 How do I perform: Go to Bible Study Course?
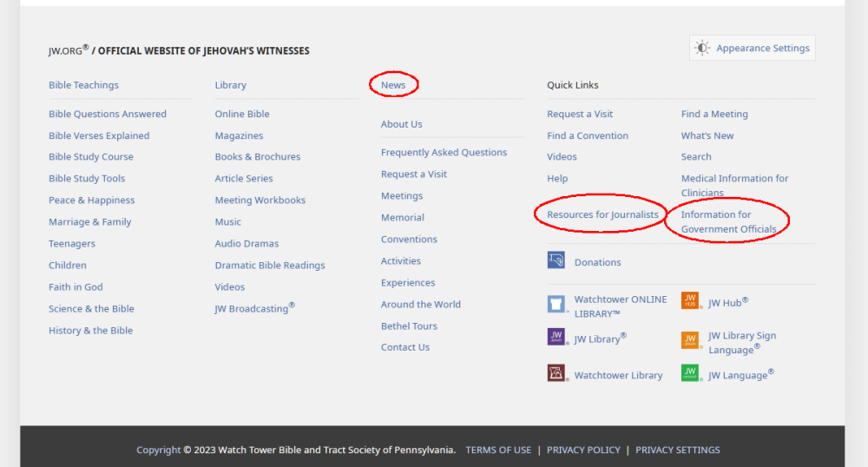coord(91,157)
